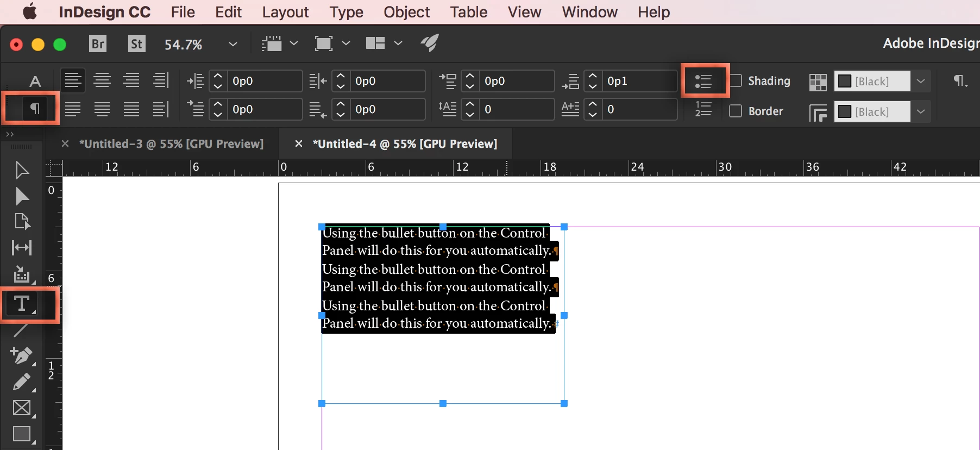Image resolution: width=980 pixels, height=450 pixels.
Task: Select the Page tool
Action: click(x=22, y=222)
